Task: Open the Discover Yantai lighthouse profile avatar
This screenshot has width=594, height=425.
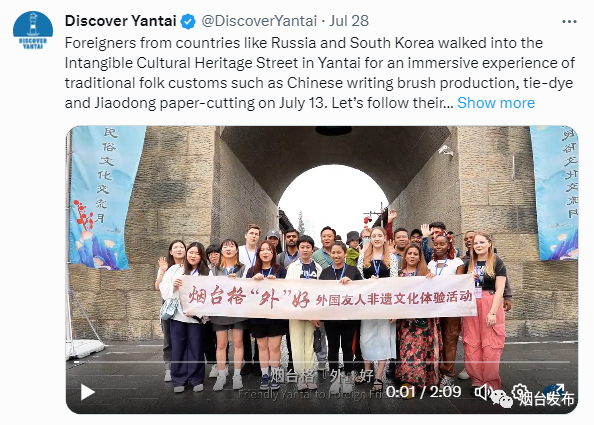Action: pos(33,30)
